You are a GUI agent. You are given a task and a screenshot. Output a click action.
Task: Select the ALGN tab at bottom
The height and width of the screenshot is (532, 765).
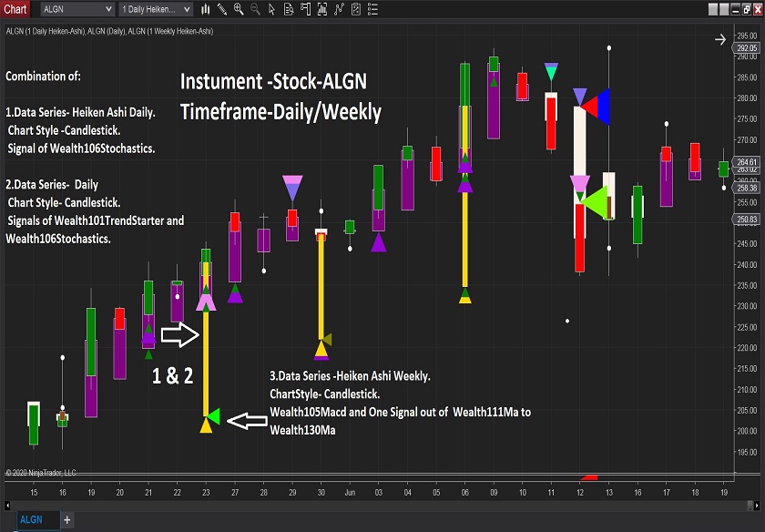pos(31,519)
